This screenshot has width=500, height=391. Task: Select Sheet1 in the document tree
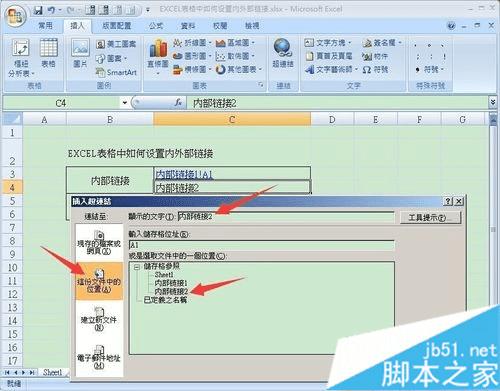[x=164, y=275]
